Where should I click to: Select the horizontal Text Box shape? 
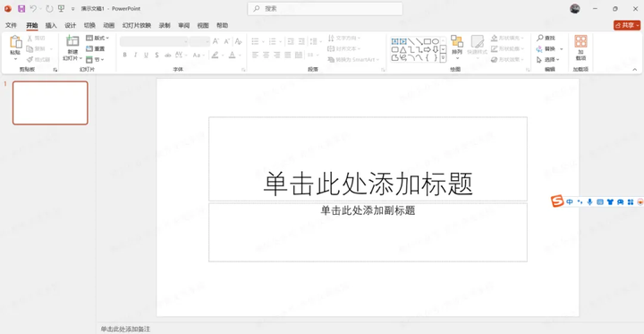394,41
